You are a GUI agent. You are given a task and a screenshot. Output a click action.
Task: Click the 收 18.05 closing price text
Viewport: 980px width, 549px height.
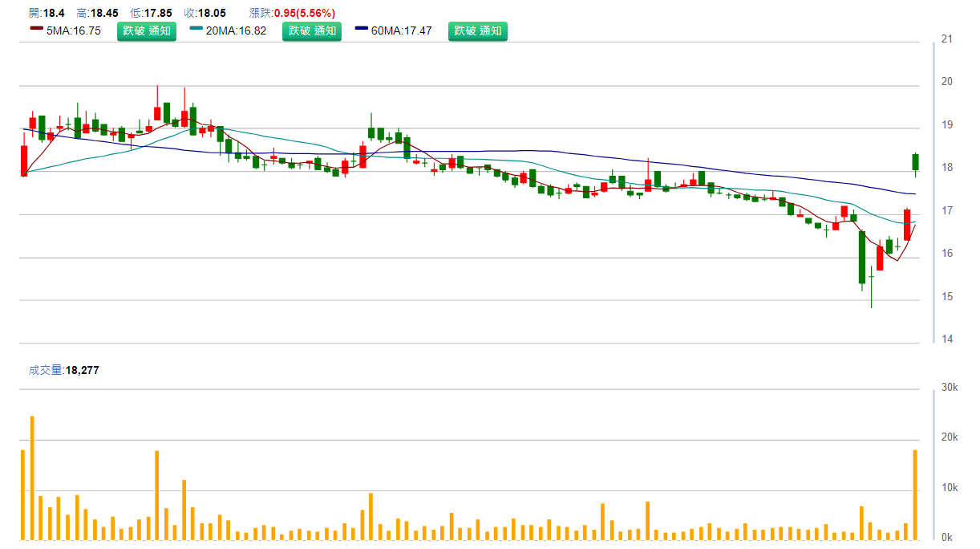pyautogui.click(x=205, y=13)
